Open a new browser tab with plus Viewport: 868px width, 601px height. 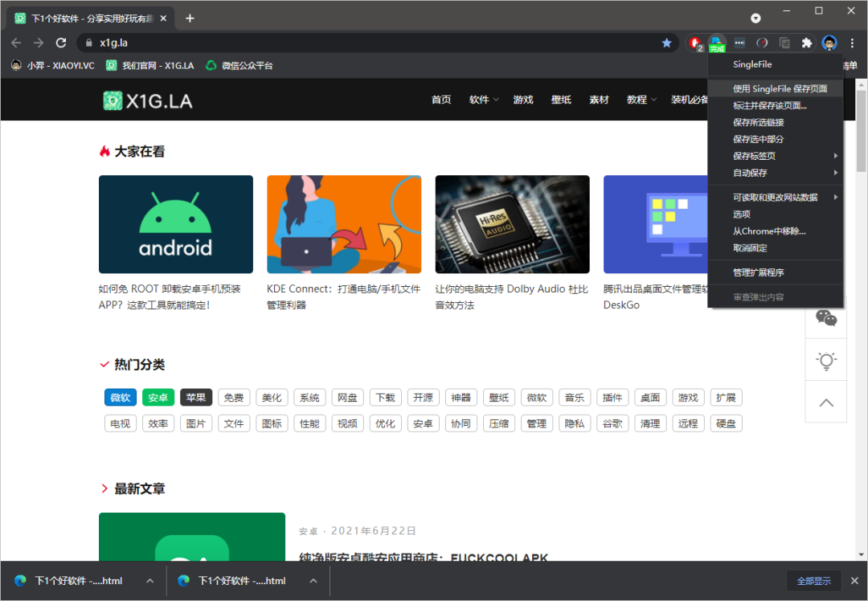tap(190, 18)
